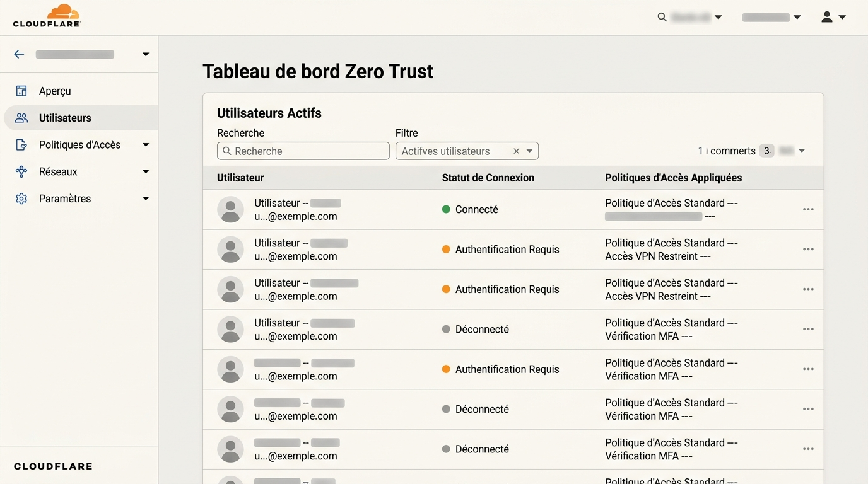Click the Actifves utilisateurs filter box
The height and width of the screenshot is (484, 868).
(x=467, y=151)
